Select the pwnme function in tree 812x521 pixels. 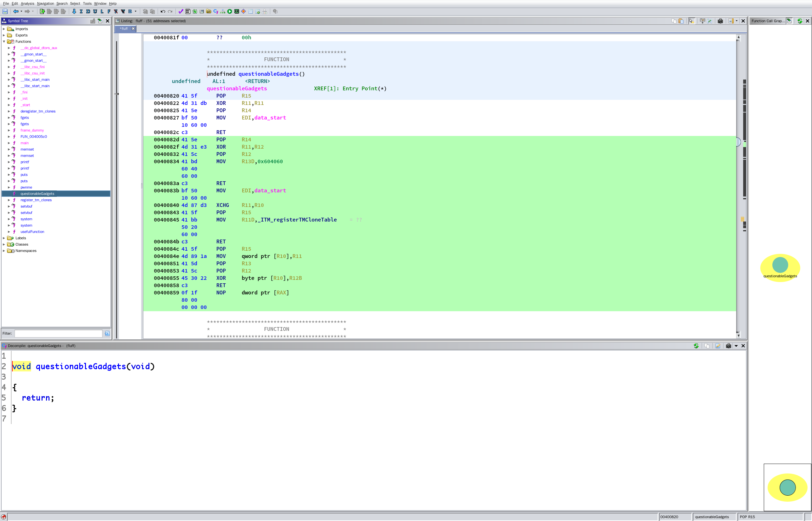pyautogui.click(x=26, y=187)
